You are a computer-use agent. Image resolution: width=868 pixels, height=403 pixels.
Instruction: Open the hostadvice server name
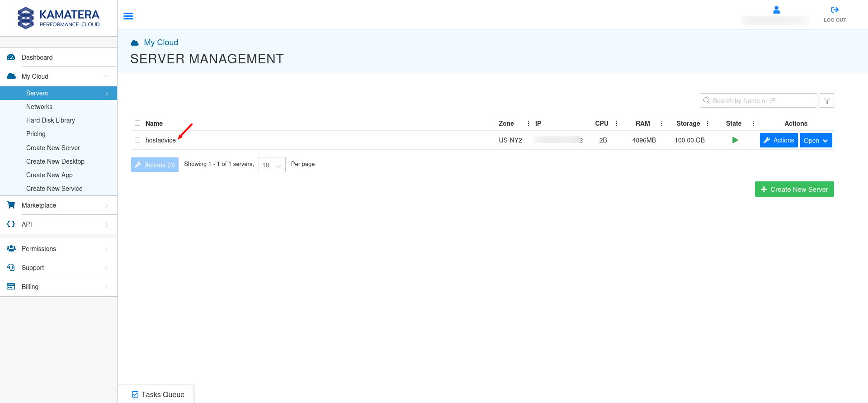pos(160,140)
